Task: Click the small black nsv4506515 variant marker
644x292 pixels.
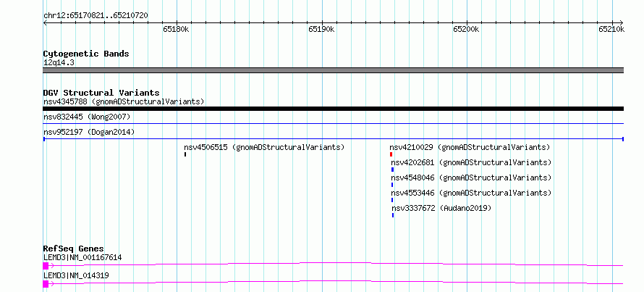Action: [x=185, y=154]
